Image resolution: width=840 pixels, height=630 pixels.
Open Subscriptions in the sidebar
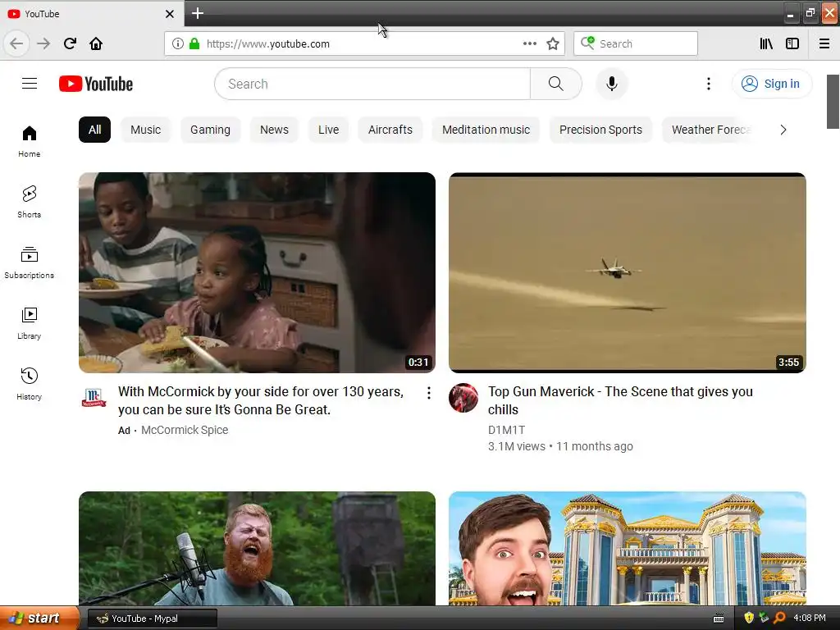[x=30, y=262]
